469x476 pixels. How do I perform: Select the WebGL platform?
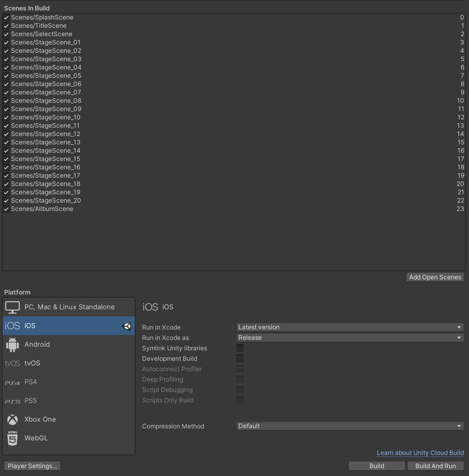(69, 438)
